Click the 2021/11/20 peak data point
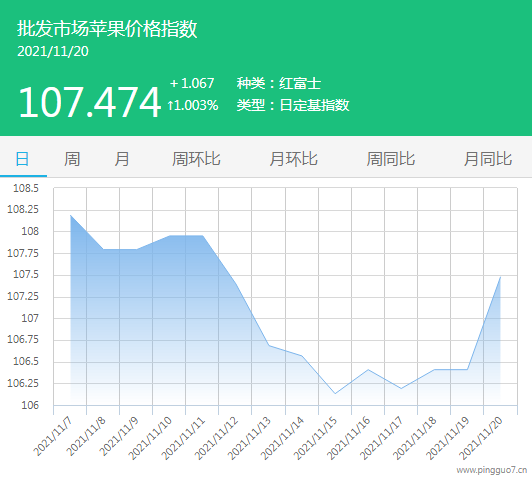 point(500,277)
